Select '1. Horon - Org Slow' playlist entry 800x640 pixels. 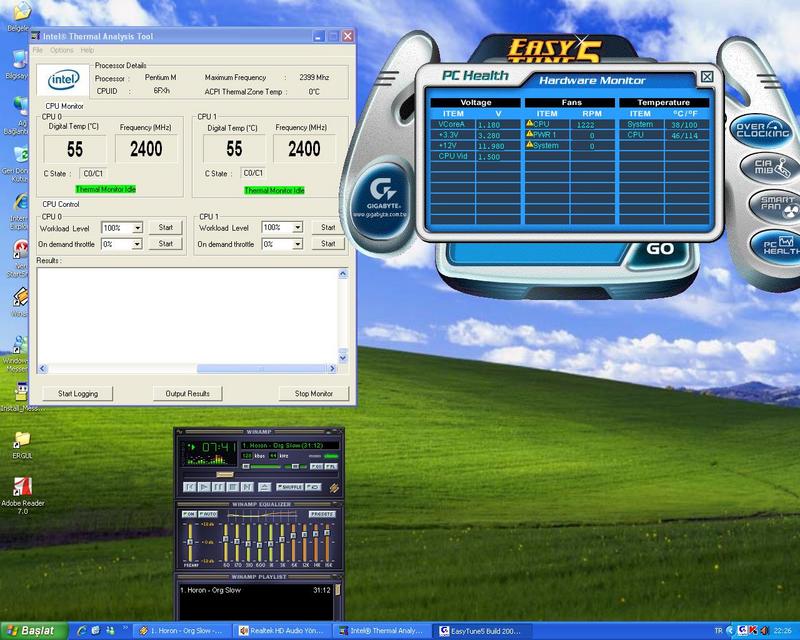point(255,590)
